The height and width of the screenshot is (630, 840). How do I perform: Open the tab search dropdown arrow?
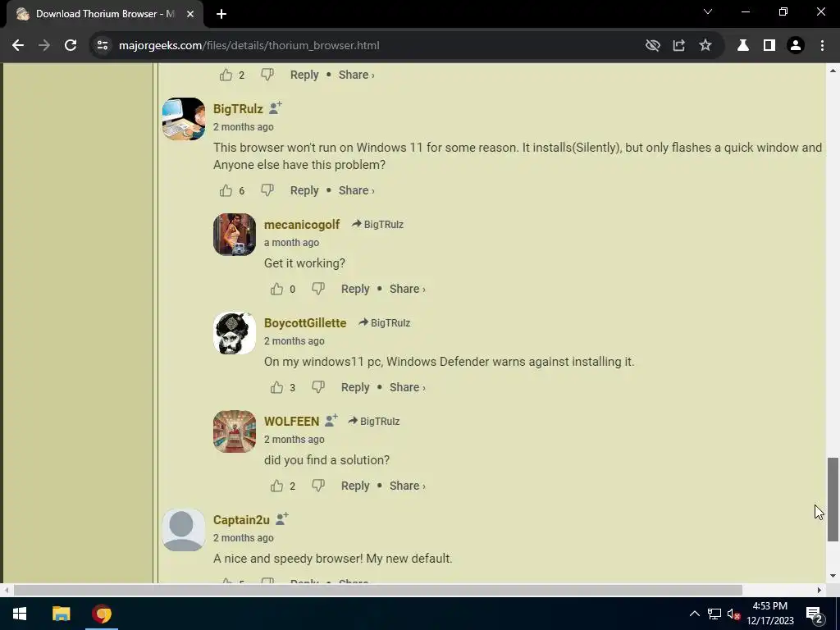tap(708, 11)
